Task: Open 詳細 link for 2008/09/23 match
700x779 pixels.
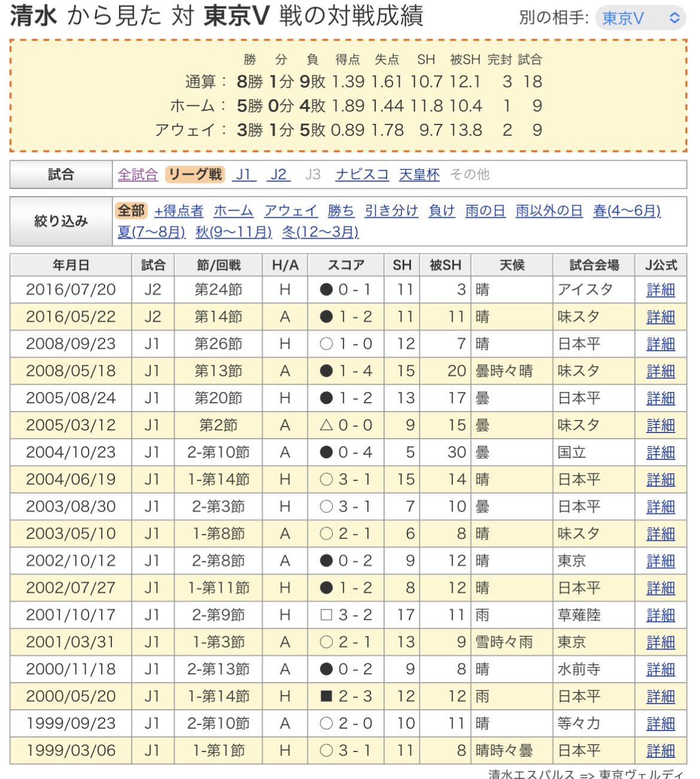Action: [x=661, y=344]
